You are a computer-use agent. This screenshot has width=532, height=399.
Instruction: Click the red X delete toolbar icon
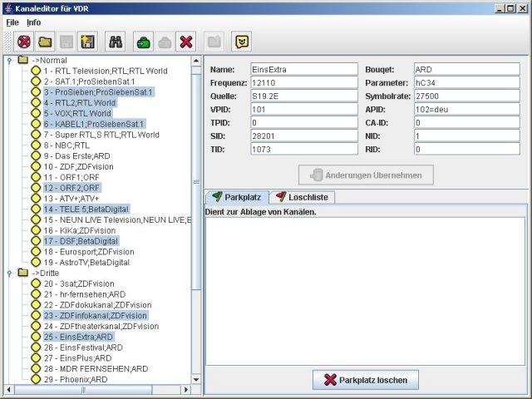coord(186,42)
